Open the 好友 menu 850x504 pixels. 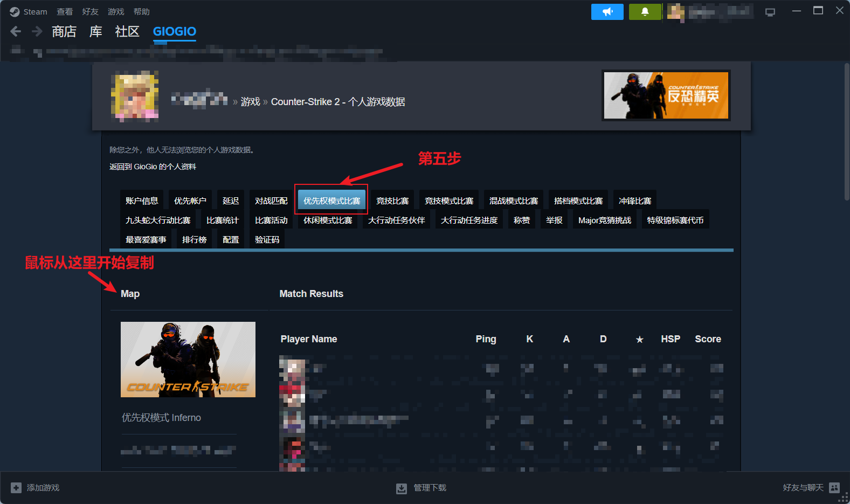pos(91,12)
